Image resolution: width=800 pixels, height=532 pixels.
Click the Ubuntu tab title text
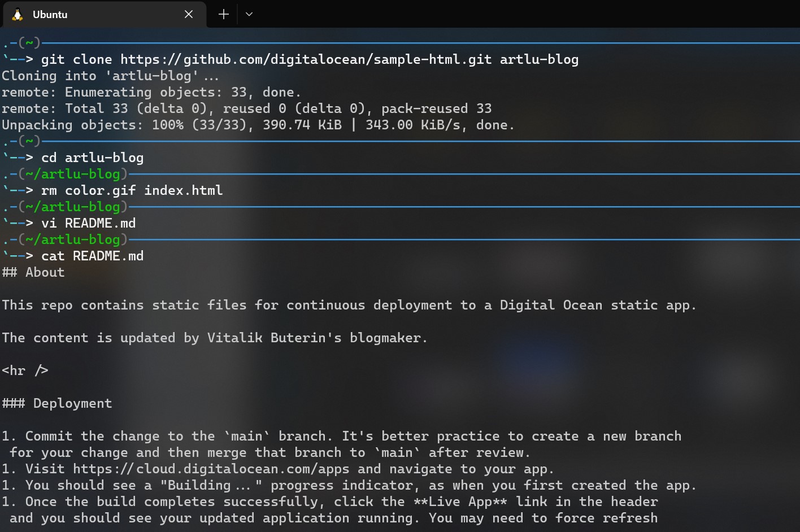(x=50, y=14)
